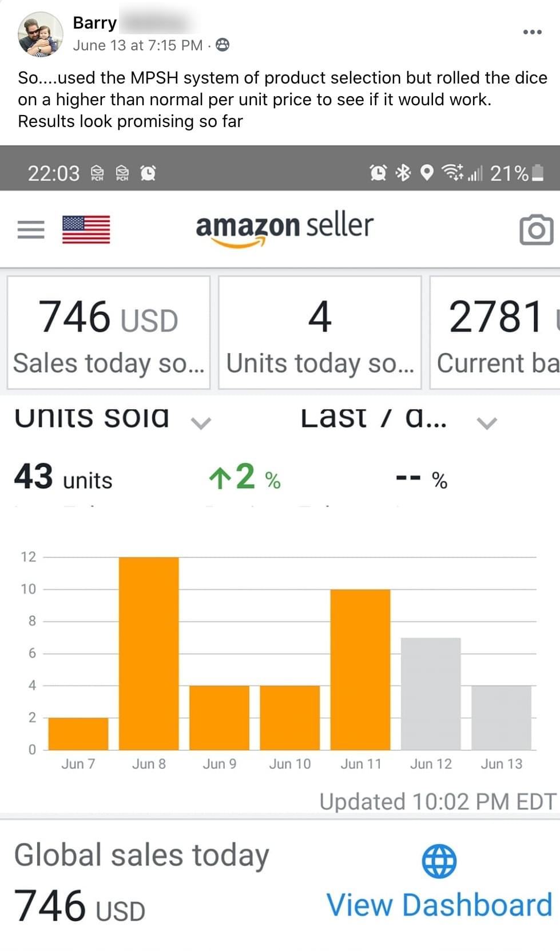Click the gray Jun 12 bar

tap(431, 694)
